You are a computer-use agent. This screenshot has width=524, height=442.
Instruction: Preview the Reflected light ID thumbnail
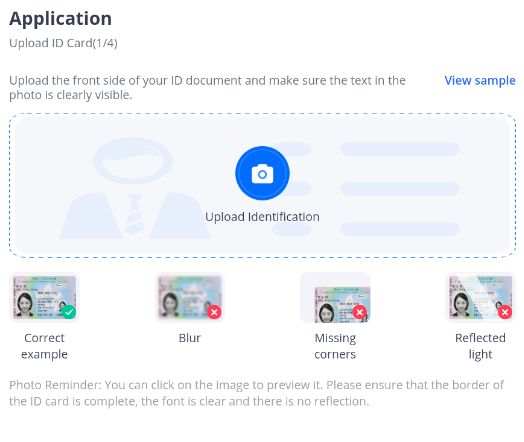click(481, 297)
